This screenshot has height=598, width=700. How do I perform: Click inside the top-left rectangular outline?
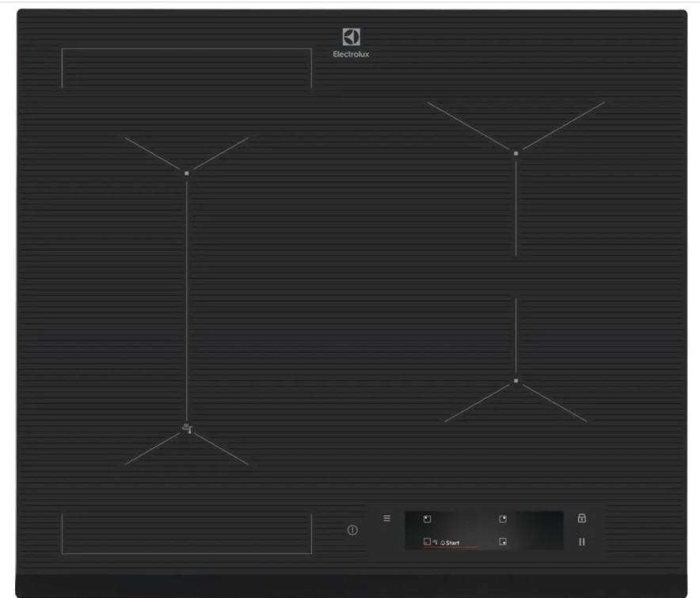[186, 68]
